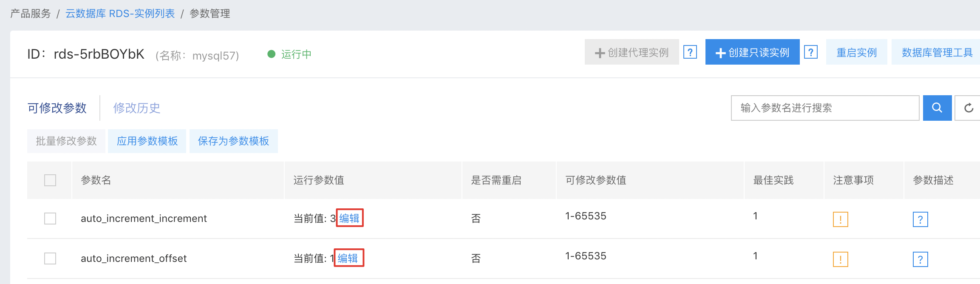Screen dimensions: 980x284
Task: Open help icon next to 创建只读实例
Action: tap(811, 52)
